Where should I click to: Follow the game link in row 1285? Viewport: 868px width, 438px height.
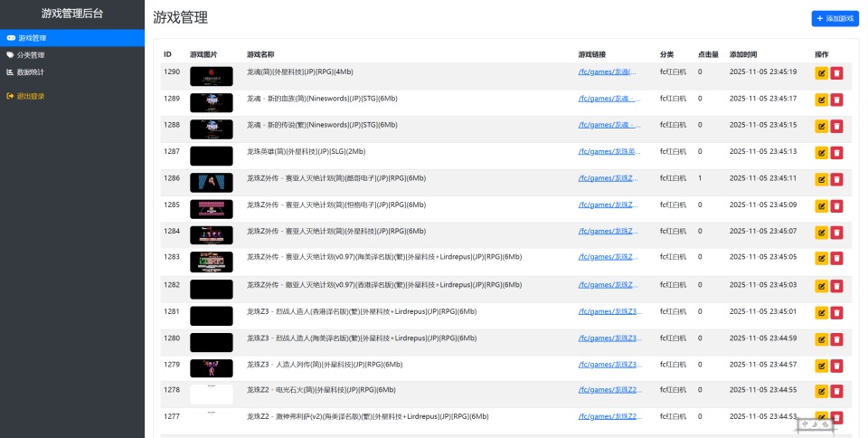[609, 205]
